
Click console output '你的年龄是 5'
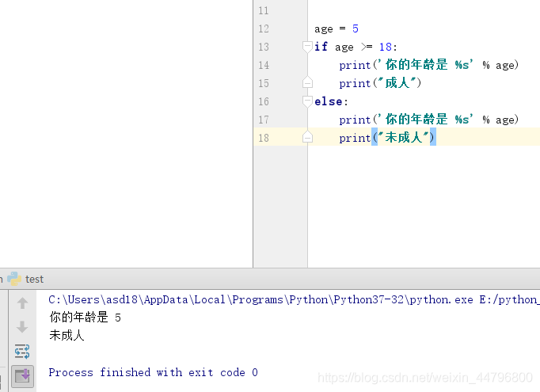point(85,318)
